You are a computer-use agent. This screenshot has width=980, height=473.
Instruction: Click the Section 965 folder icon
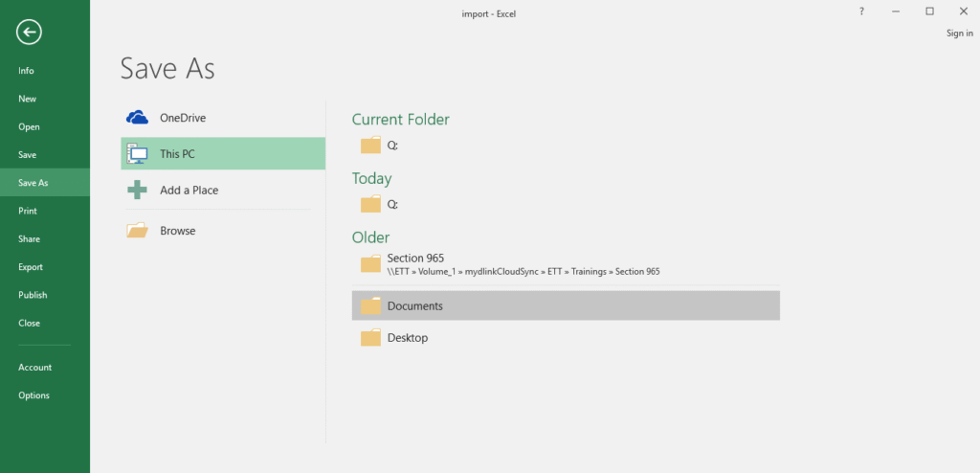point(370,263)
